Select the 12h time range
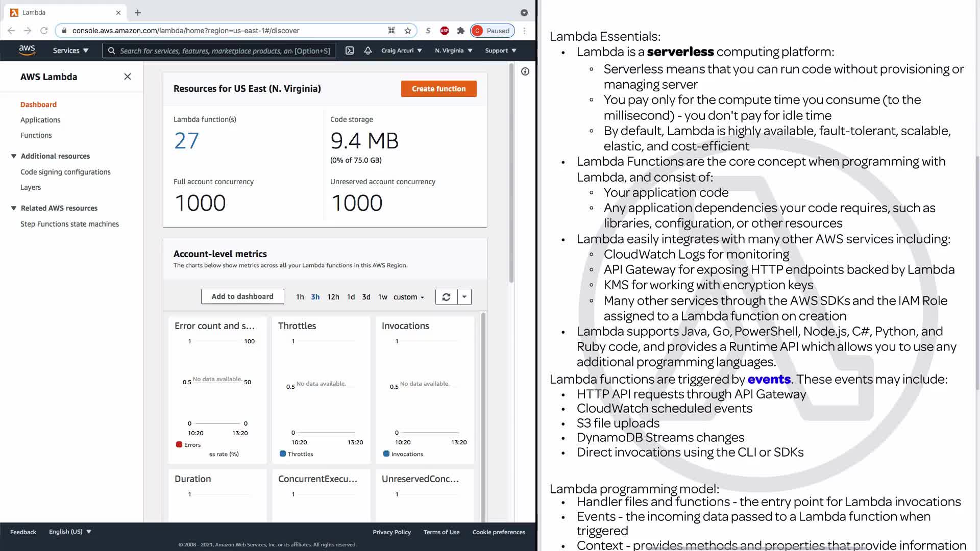 (333, 297)
